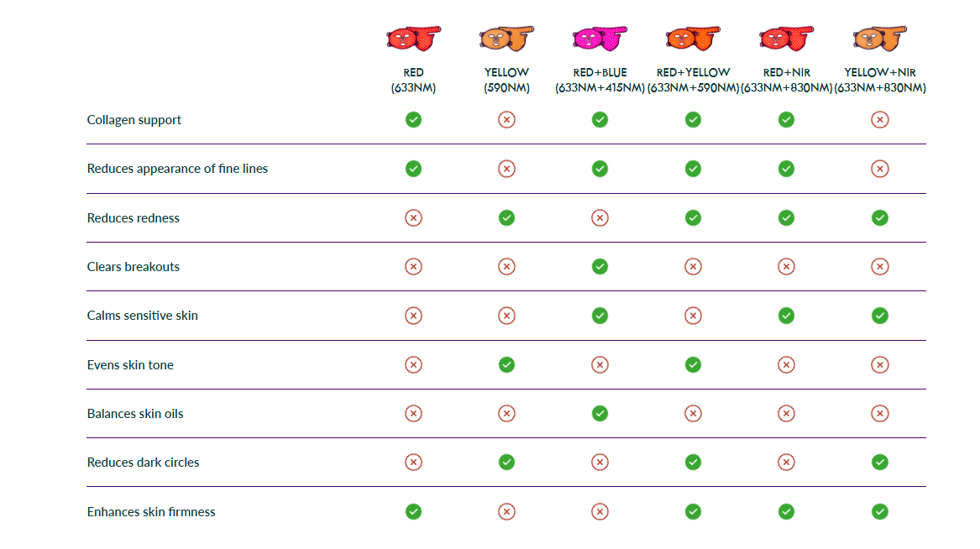
Task: Click red X for Enhances skin firmness under RED+BLUE
Action: point(600,512)
